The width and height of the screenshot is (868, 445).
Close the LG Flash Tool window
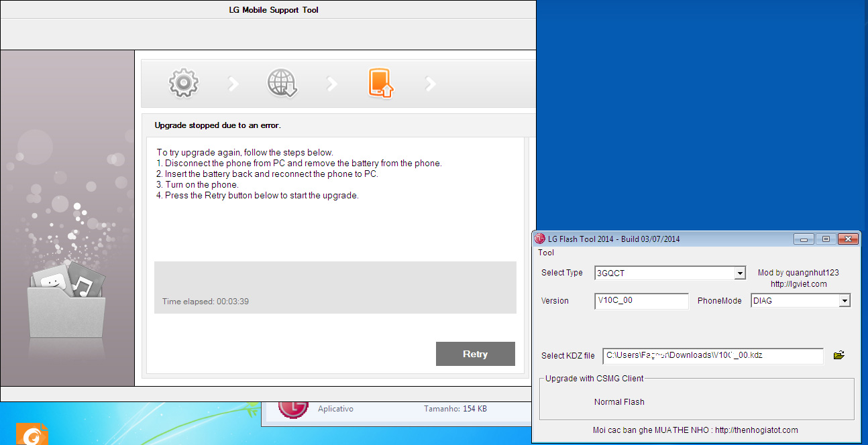848,239
